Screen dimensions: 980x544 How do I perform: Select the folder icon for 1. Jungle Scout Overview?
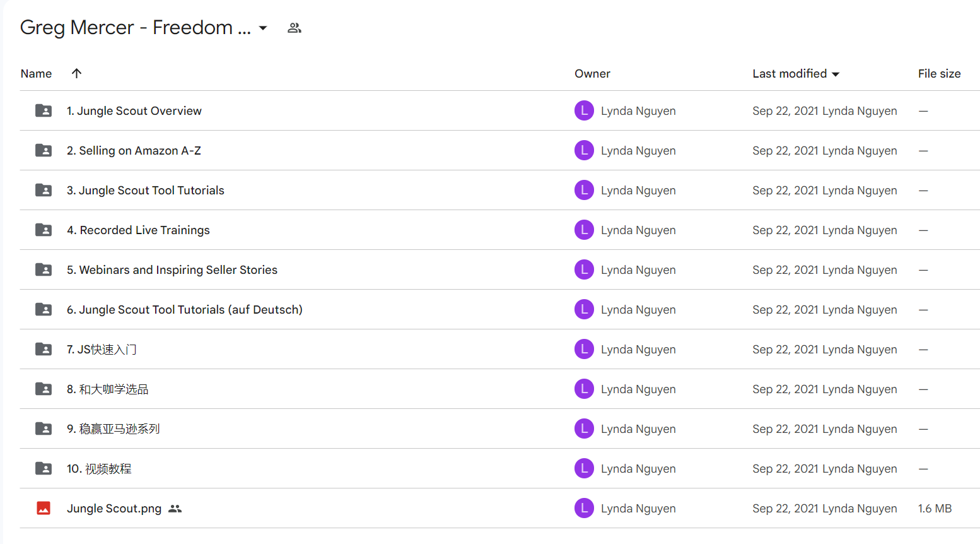(x=44, y=110)
